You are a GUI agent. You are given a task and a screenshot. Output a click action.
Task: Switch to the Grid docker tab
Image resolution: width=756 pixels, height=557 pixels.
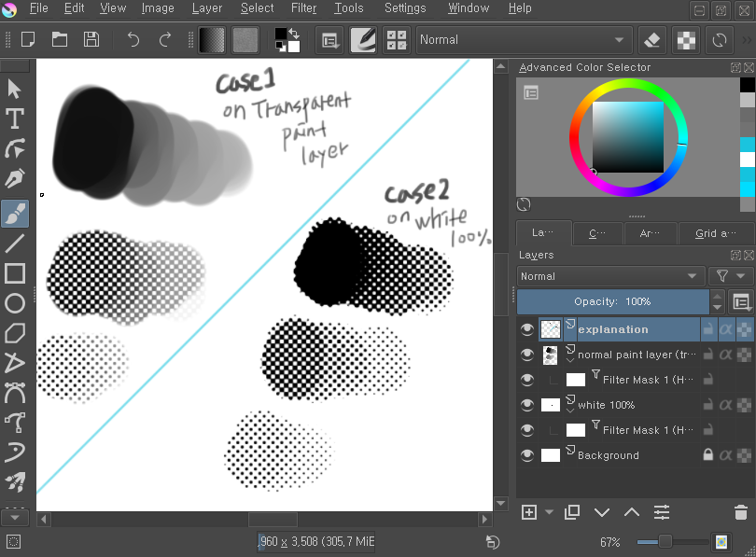pos(716,233)
